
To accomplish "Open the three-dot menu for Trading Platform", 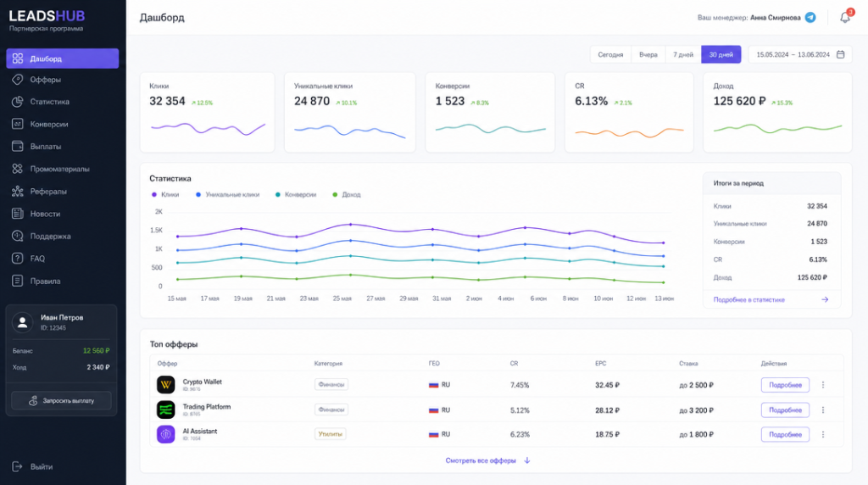I will point(823,410).
